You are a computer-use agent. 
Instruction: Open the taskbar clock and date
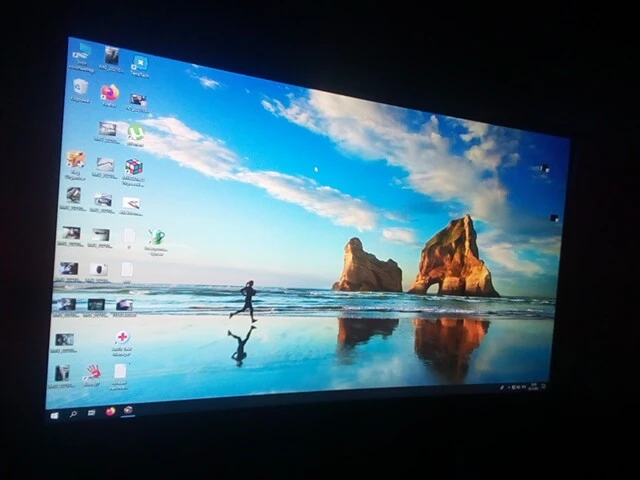point(533,386)
